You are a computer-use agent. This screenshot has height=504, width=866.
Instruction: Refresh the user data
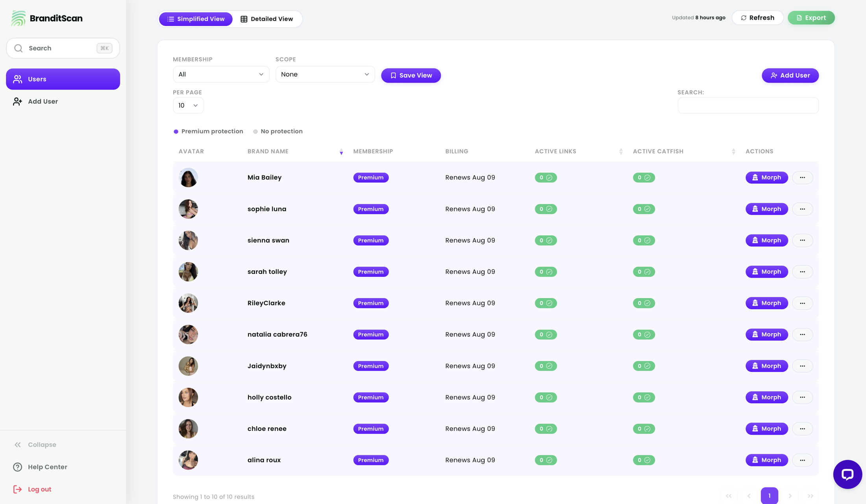(x=758, y=18)
